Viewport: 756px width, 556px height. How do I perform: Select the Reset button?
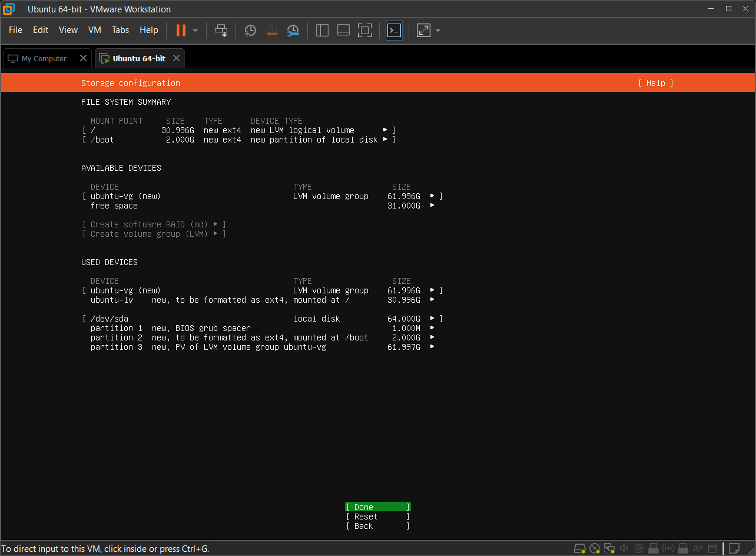(377, 517)
